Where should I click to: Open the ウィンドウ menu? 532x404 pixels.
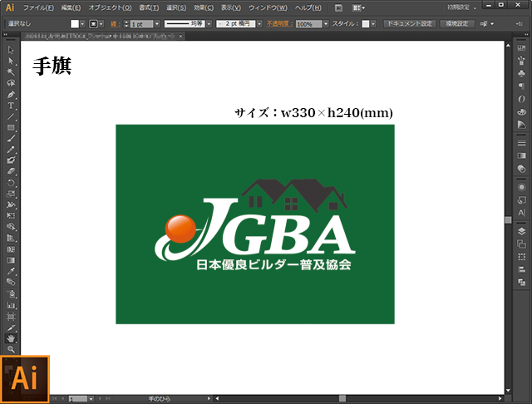(x=268, y=7)
